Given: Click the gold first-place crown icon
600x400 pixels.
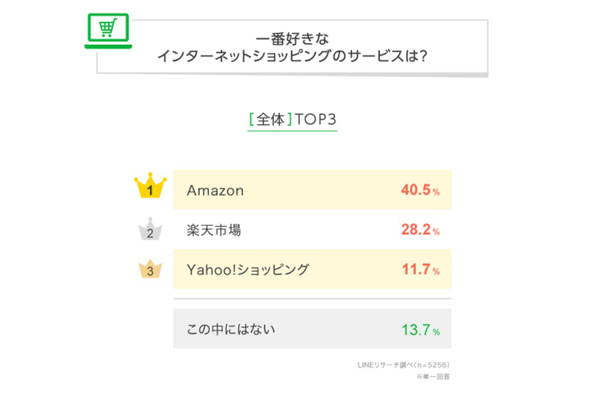Looking at the screenshot, I should coord(148,187).
